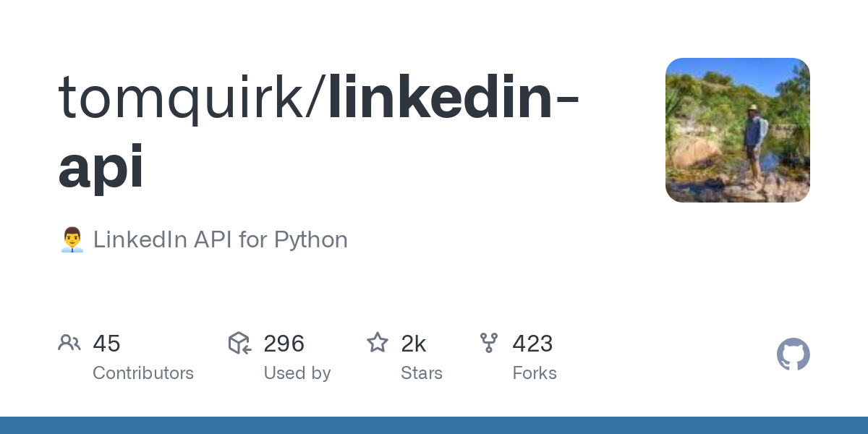Click the Stars star icon
Screen dimensions: 868x434
coord(378,342)
